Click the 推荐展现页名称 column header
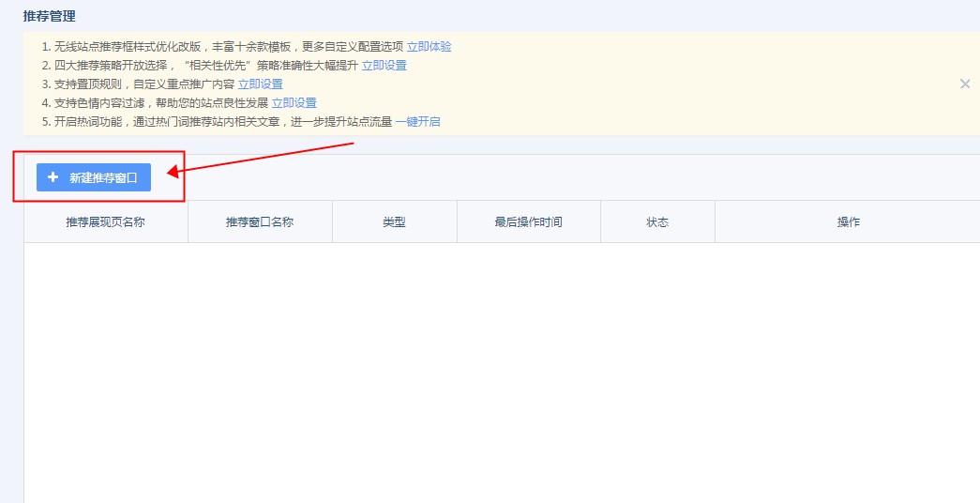Screen dimensions: 980x503 coord(105,222)
